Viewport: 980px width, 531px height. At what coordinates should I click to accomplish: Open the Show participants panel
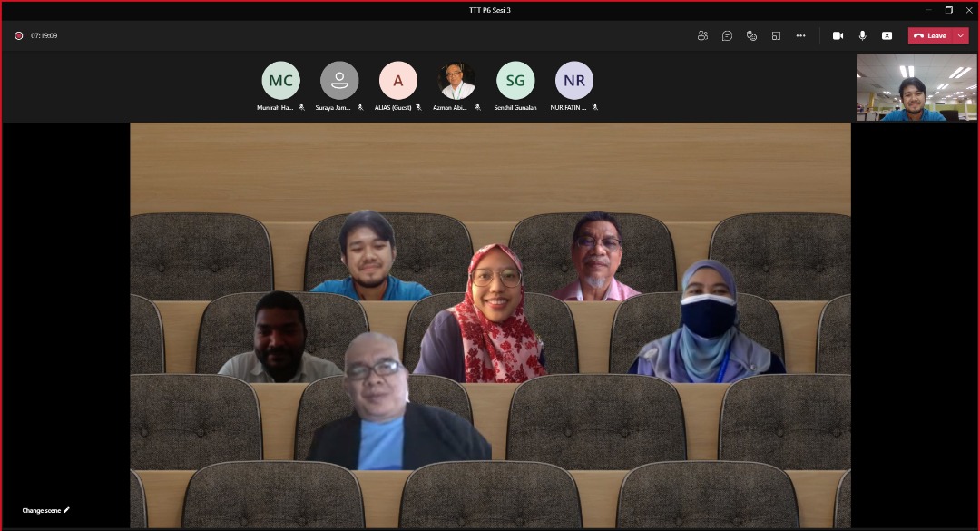point(702,35)
